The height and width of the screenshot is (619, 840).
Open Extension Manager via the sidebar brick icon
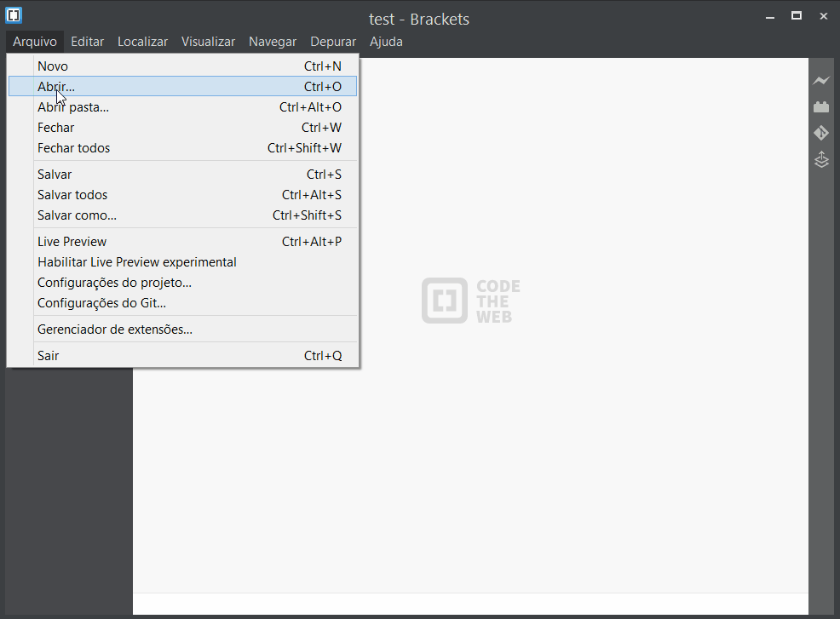click(x=820, y=106)
